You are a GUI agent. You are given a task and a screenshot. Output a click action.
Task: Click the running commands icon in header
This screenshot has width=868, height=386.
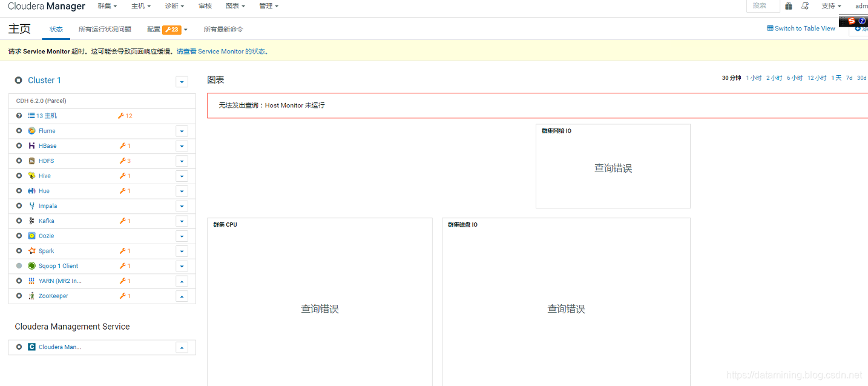(805, 6)
